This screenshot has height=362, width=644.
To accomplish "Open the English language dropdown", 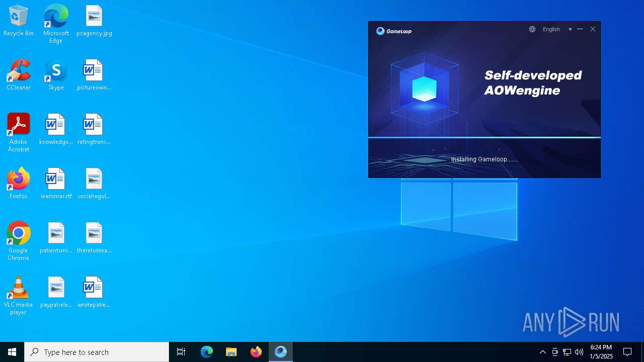I will [x=551, y=29].
